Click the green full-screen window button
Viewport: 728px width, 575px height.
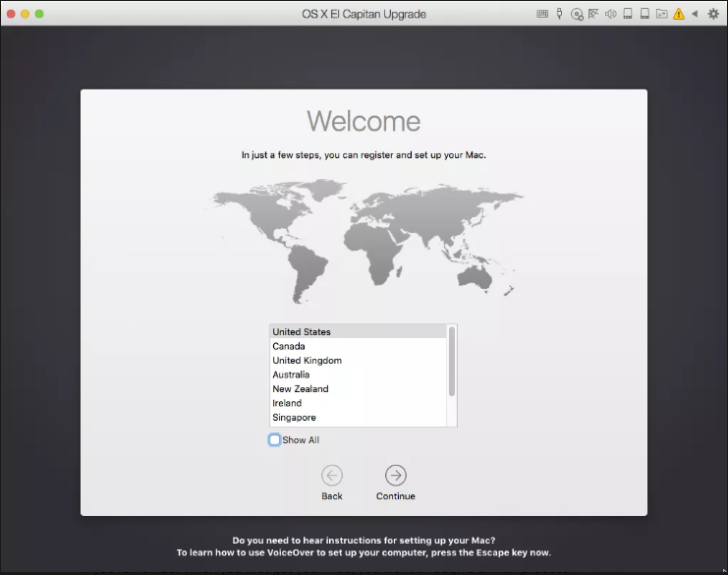(39, 14)
